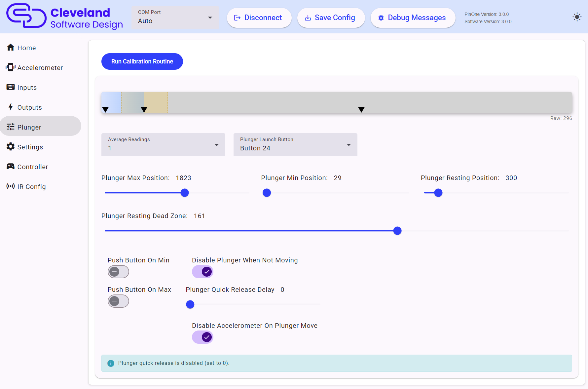Viewport: 588px width, 389px height.
Task: Click the rightmost black marker on position bar
Action: point(361,110)
